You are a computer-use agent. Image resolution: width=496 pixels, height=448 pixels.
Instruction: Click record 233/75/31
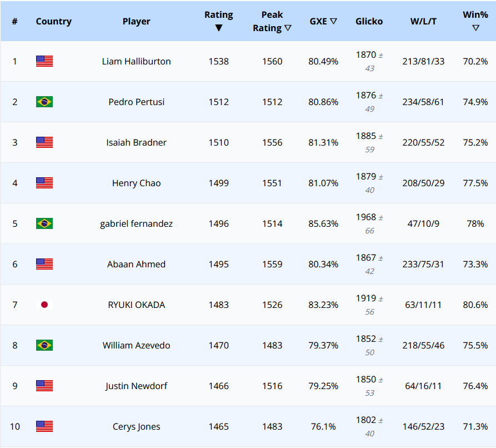point(423,264)
